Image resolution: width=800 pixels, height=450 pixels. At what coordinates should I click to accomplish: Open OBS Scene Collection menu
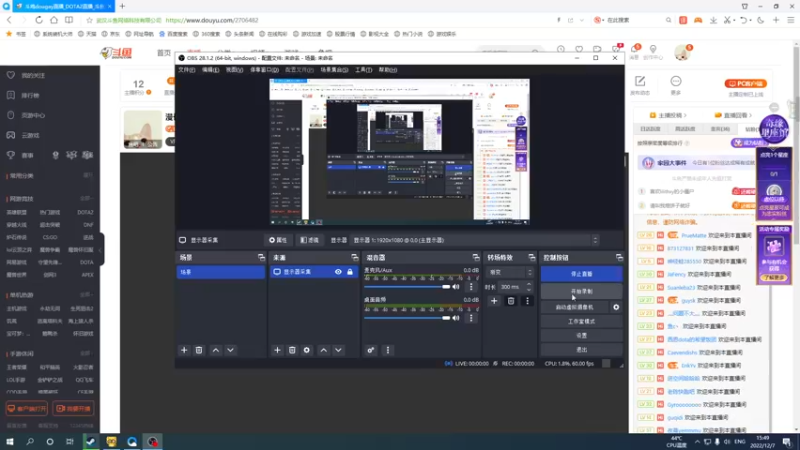pos(334,70)
